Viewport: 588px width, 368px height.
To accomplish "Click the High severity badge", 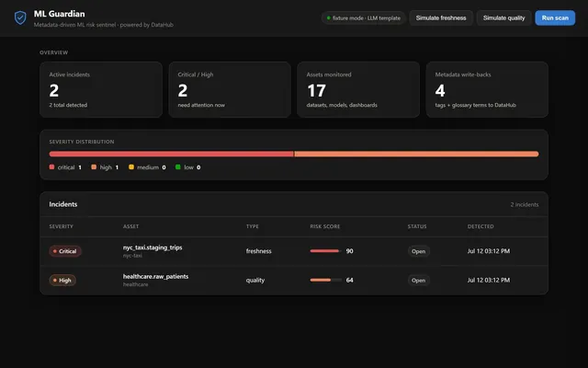I will (62, 280).
